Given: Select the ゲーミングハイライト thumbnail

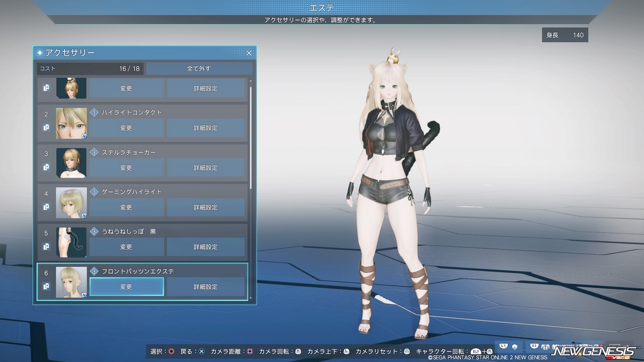Looking at the screenshot, I should 71,203.
